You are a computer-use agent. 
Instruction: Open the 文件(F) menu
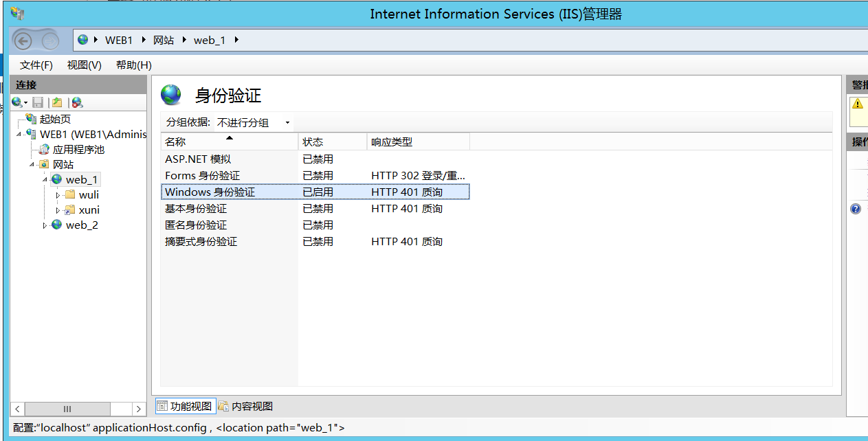click(36, 65)
